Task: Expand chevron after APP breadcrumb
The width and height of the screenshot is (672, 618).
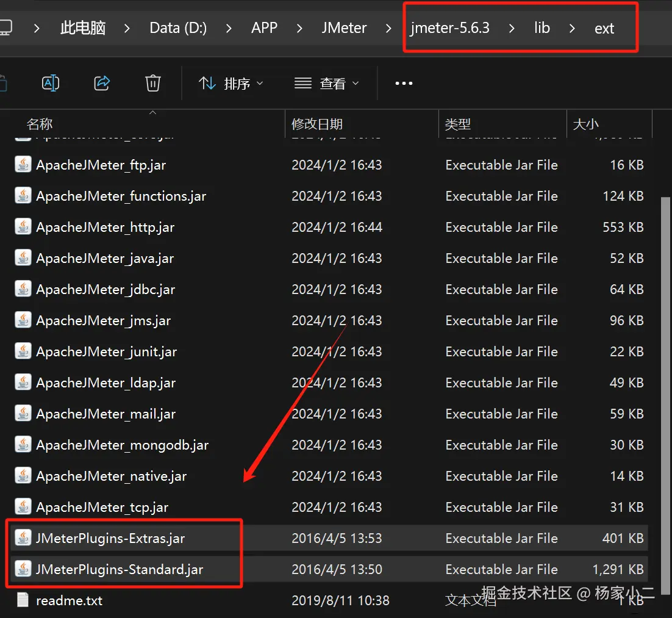Action: pos(299,28)
